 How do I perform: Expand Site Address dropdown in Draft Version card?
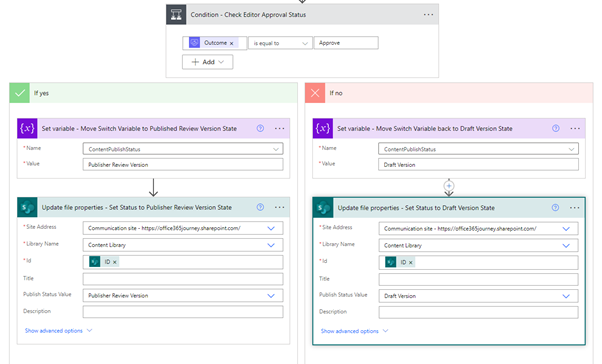coord(566,228)
